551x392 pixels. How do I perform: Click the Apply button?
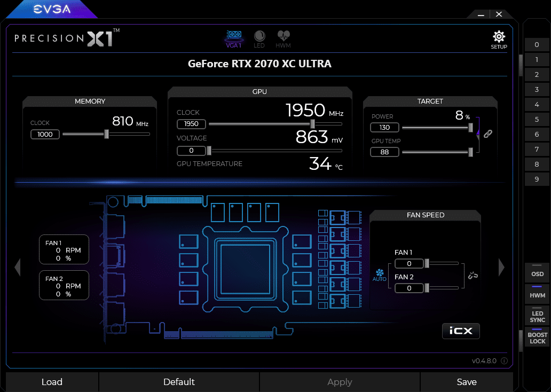pyautogui.click(x=340, y=382)
